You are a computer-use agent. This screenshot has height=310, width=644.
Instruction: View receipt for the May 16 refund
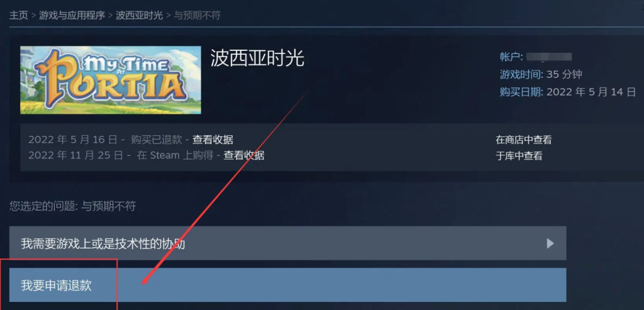point(213,140)
